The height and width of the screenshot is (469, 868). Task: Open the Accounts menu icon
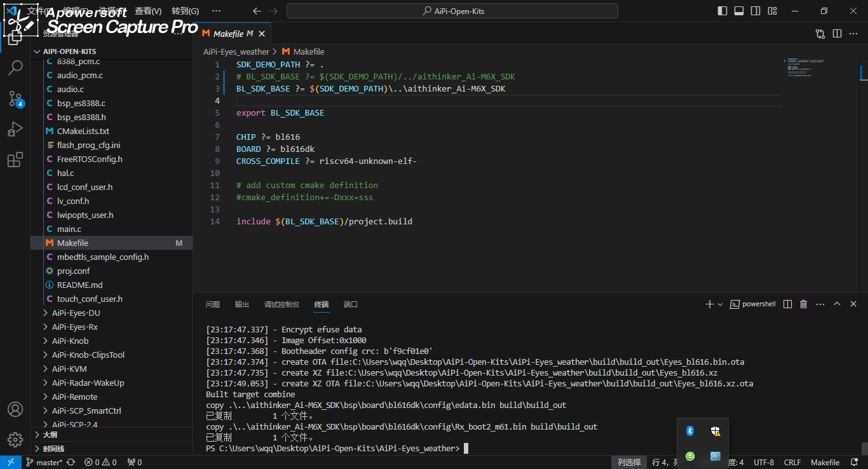coord(15,409)
